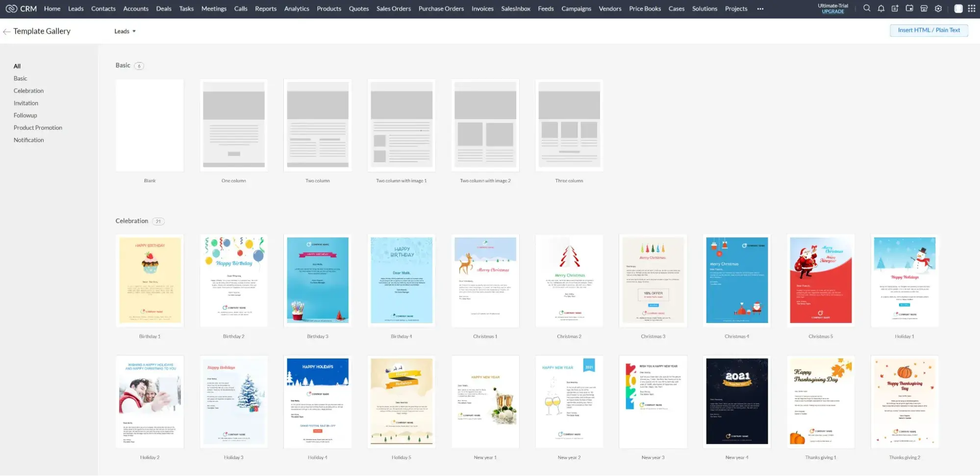Open the Reports module

[265, 8]
